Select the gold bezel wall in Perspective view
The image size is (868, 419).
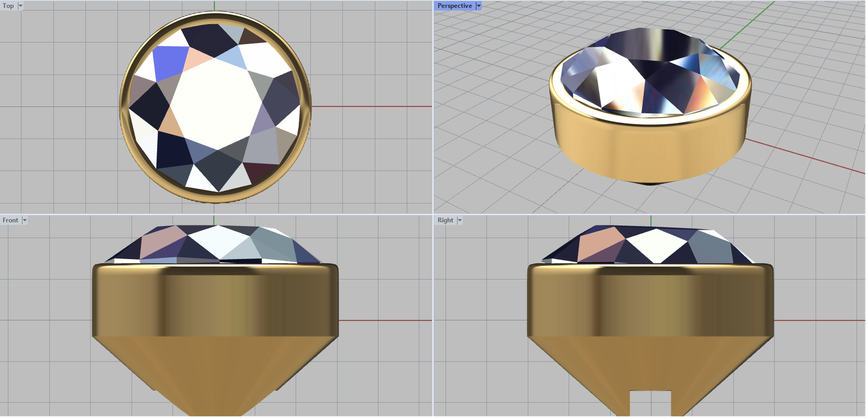(651, 149)
